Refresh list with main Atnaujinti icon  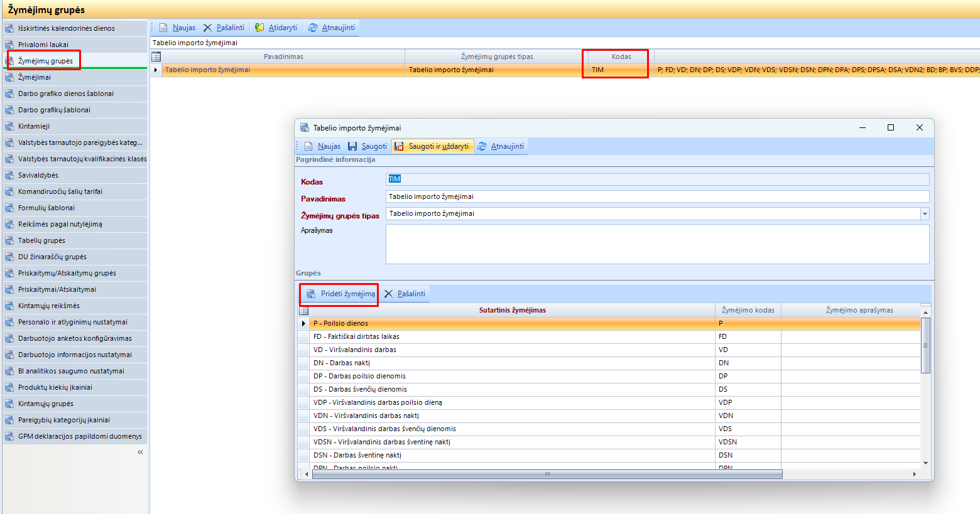click(x=313, y=28)
